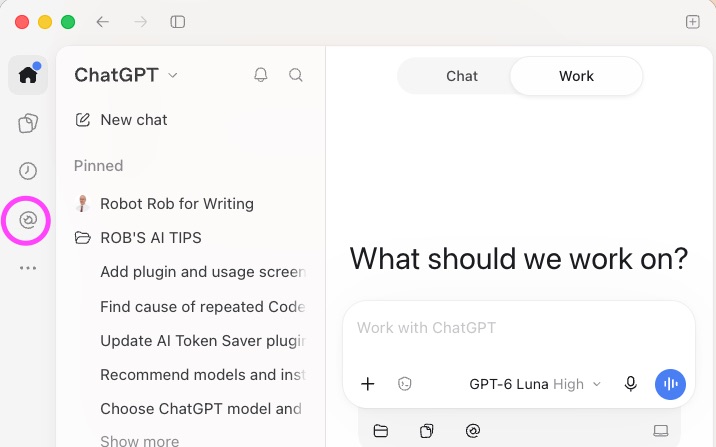
Task: Switch to the Chat tab
Action: (462, 76)
